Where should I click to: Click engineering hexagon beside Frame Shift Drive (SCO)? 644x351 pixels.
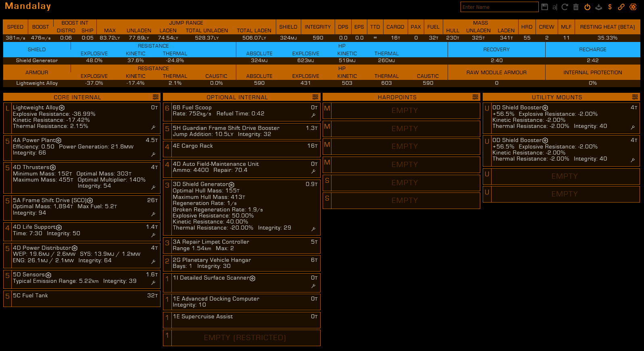(x=90, y=201)
